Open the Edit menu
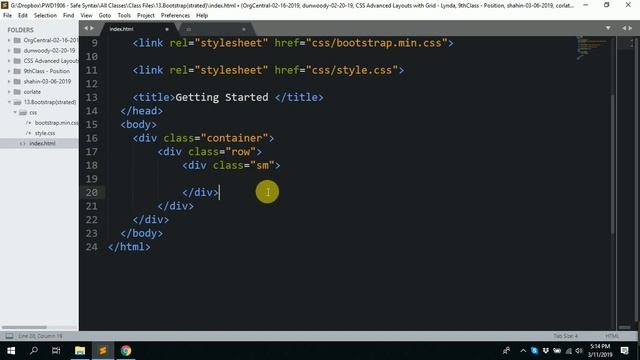 point(22,16)
